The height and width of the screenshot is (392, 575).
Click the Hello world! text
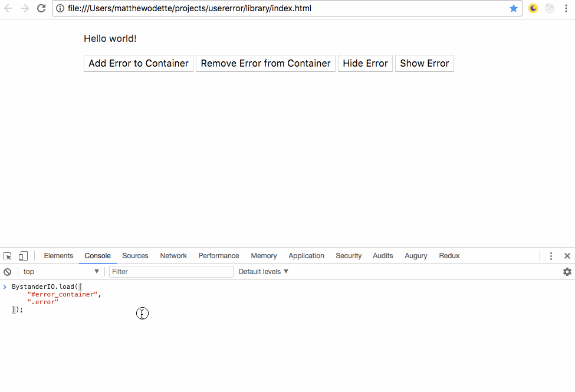tap(110, 38)
